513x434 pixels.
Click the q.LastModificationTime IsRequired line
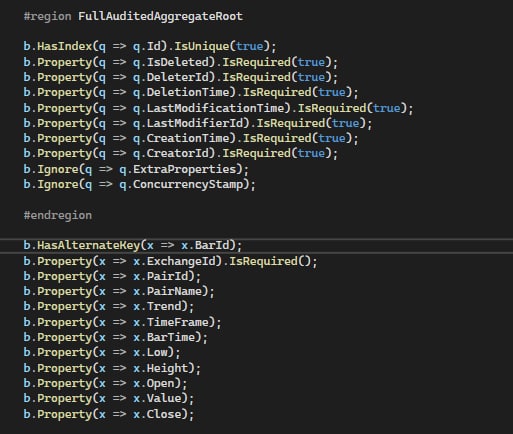(218, 108)
